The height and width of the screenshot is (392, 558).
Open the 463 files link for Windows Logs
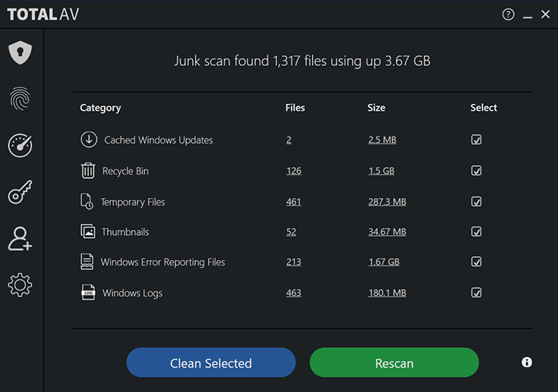[x=294, y=293]
